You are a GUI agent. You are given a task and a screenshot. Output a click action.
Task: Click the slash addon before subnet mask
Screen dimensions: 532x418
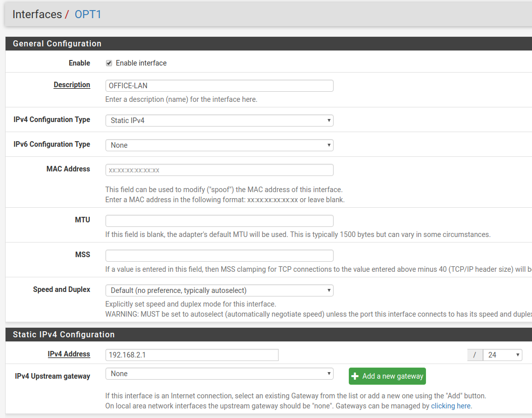click(x=474, y=355)
